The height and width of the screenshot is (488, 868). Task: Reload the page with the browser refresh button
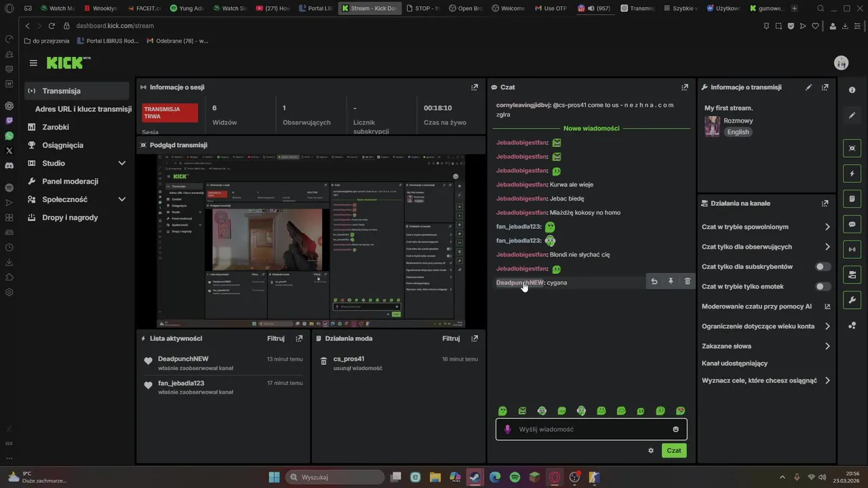[52, 26]
